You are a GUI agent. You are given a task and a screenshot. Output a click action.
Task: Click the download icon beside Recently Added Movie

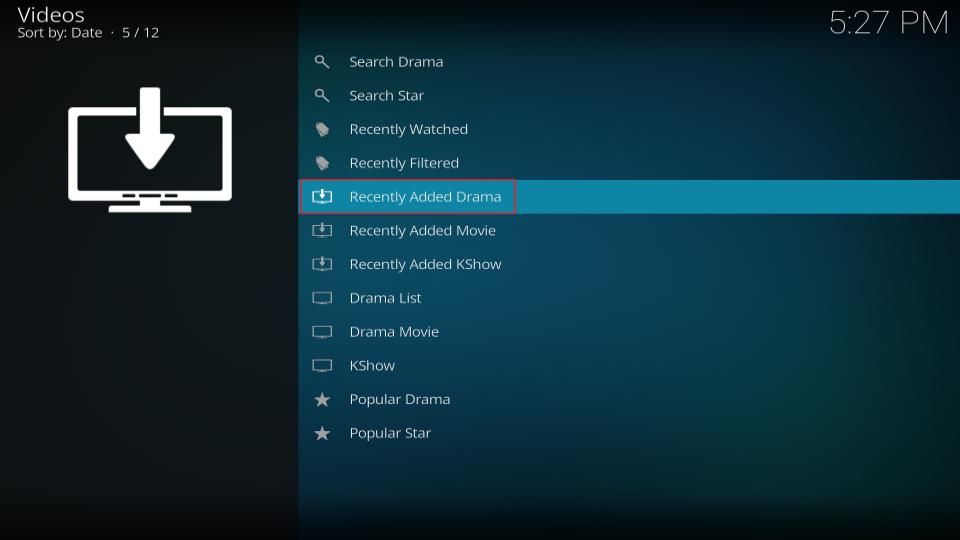click(322, 230)
